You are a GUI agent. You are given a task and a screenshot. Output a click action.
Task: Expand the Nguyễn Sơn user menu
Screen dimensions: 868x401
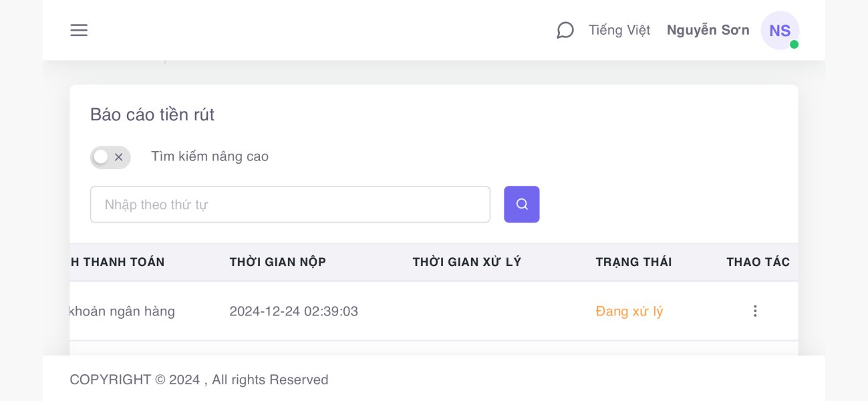pyautogui.click(x=708, y=31)
